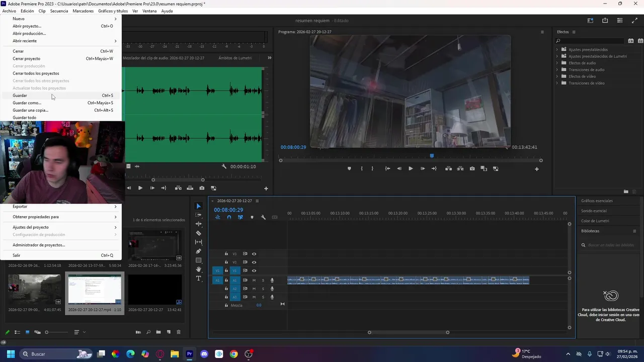
Task: Open the 'Marcadores' menu in the menu bar
Action: pyautogui.click(x=83, y=11)
